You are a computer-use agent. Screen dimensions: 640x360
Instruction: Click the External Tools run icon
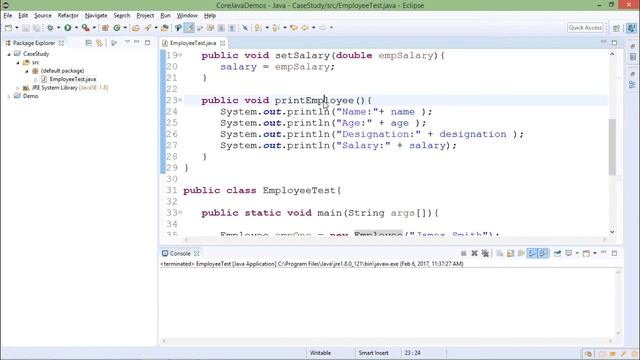85,28
